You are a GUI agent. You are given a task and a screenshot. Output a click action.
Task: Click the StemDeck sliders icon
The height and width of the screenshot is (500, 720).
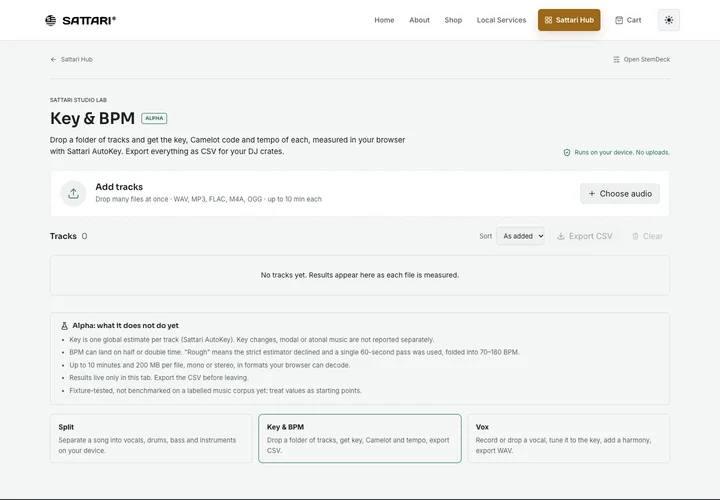[616, 60]
